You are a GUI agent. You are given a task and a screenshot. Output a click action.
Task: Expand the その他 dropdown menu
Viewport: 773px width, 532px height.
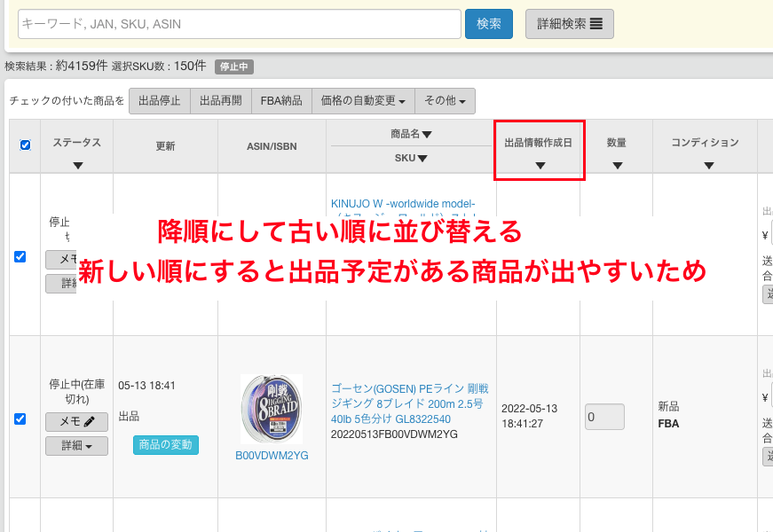445,101
